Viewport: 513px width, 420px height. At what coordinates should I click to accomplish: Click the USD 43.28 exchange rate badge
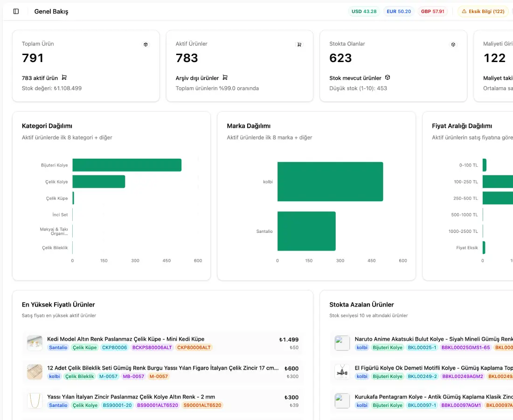(364, 12)
